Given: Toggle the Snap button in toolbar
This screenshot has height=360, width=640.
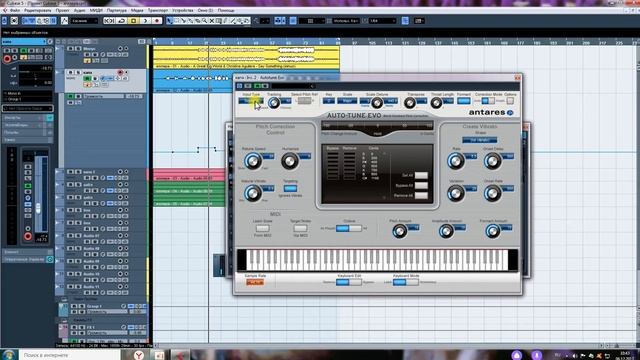Looking at the screenshot, I should [293, 20].
